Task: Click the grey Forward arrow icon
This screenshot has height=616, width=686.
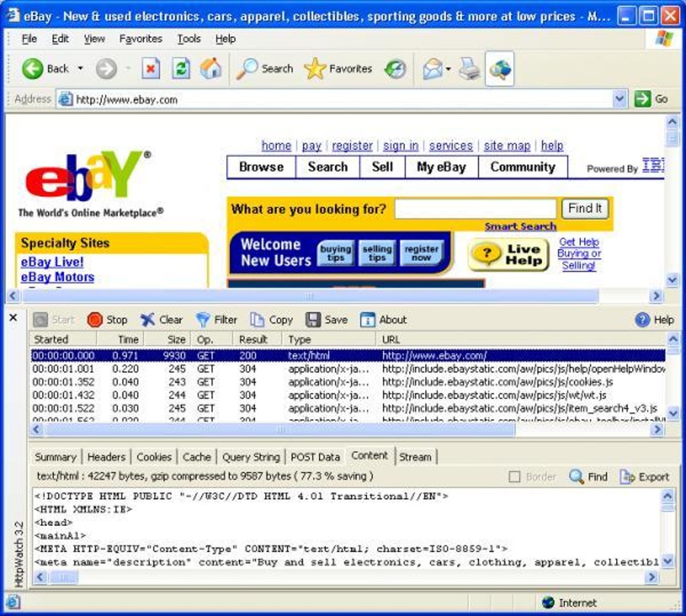Action: pos(106,69)
